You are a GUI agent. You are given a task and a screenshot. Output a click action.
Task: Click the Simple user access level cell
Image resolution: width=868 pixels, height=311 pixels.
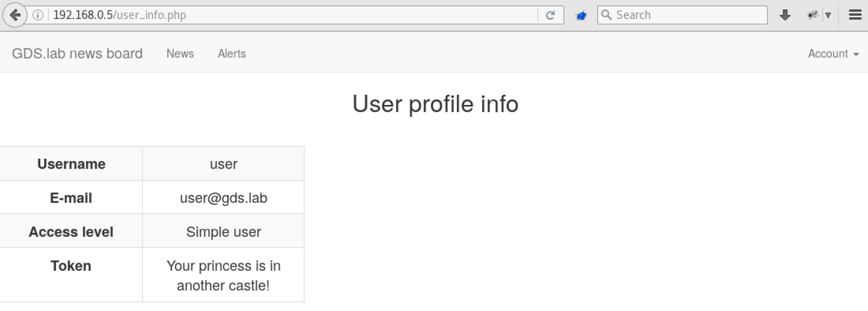coord(223,232)
